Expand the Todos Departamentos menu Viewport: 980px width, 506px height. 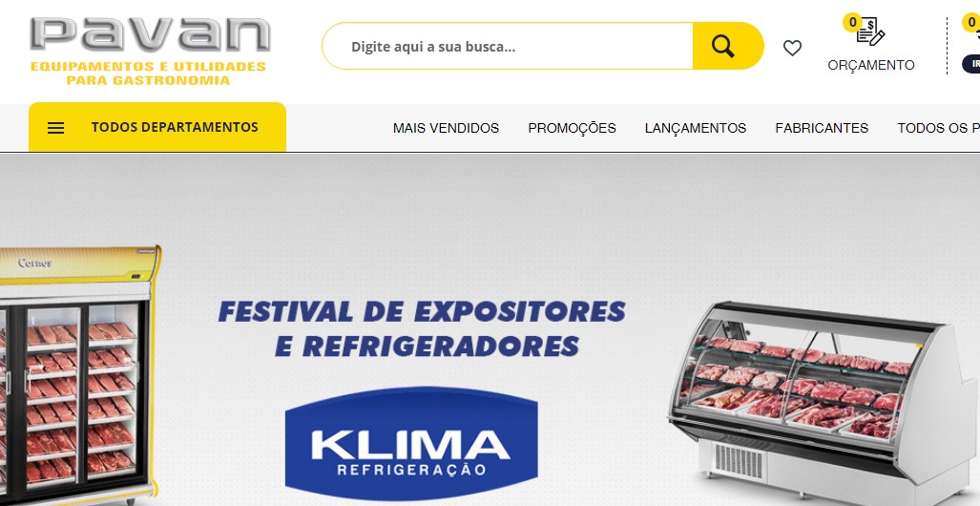tap(157, 127)
